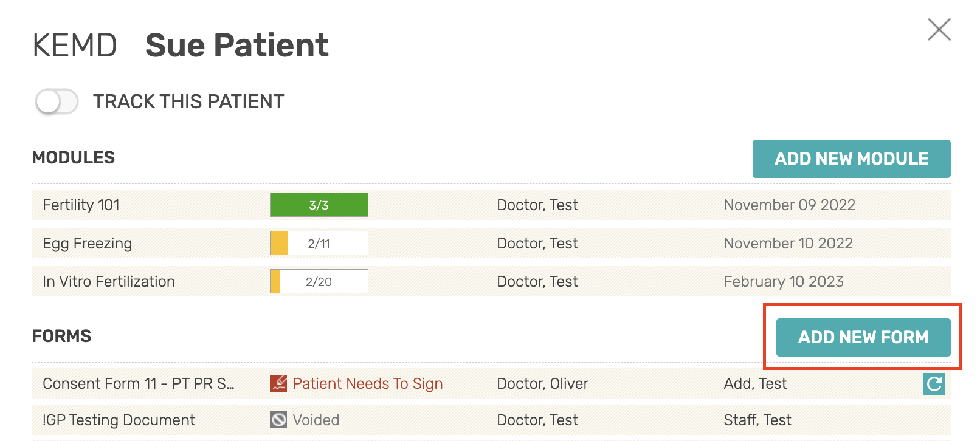Click the Add New Form button
The width and height of the screenshot is (980, 441).
[863, 337]
